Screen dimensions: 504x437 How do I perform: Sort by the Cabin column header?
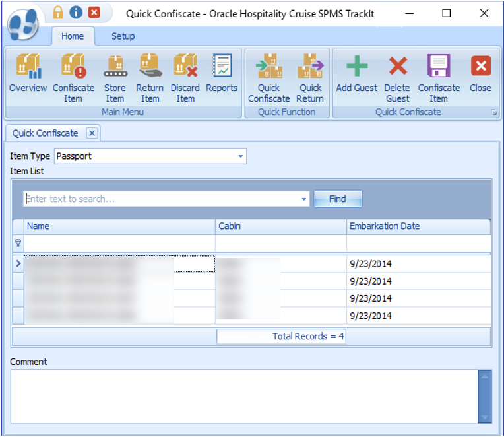[281, 226]
